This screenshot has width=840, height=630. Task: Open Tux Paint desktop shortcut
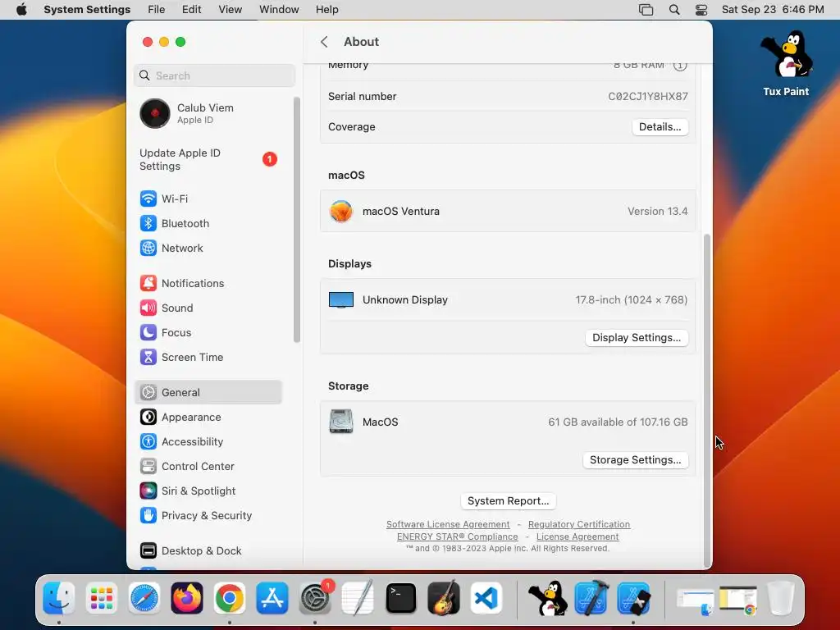[786, 63]
